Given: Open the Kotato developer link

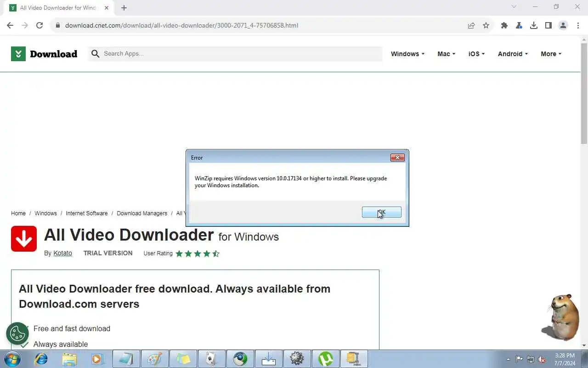Looking at the screenshot, I should tap(62, 253).
